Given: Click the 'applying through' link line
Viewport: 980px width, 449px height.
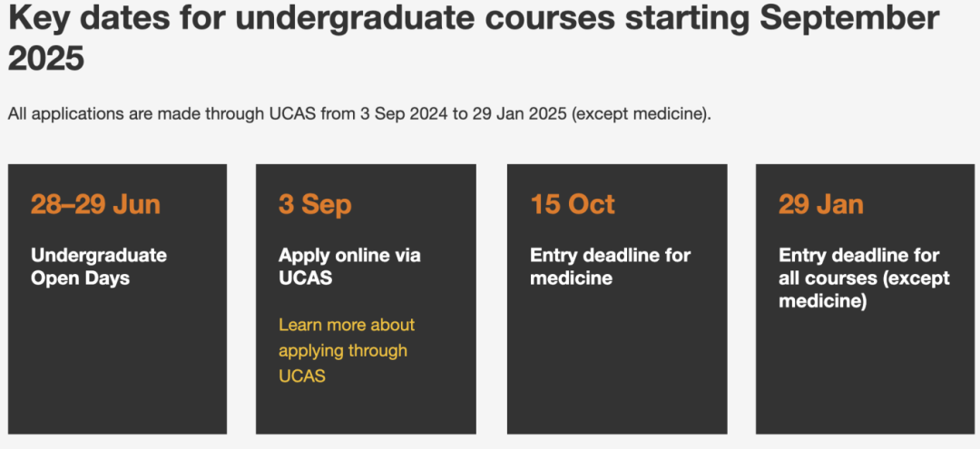Looking at the screenshot, I should click(343, 351).
